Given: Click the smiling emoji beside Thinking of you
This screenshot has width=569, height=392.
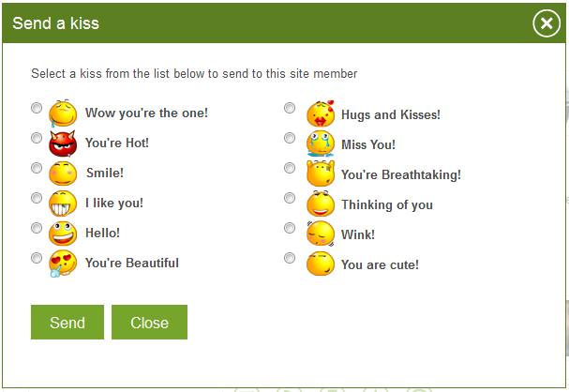Looking at the screenshot, I should point(321,204).
